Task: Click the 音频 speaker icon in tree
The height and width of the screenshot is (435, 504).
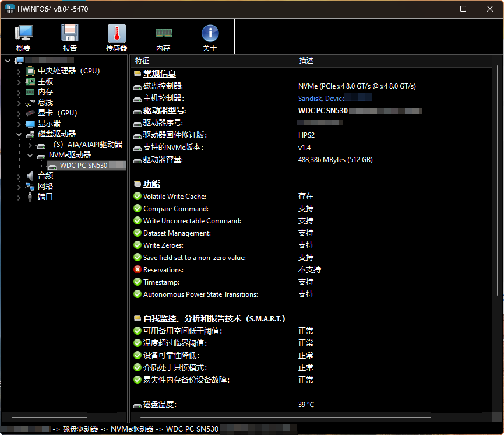Action: pyautogui.click(x=30, y=176)
